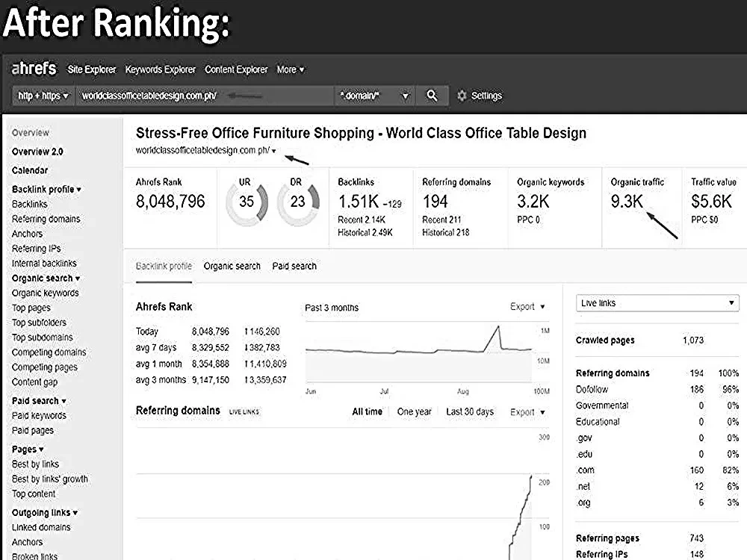The image size is (747, 560).
Task: Open Top subfolders in the sidebar
Action: 39,323
